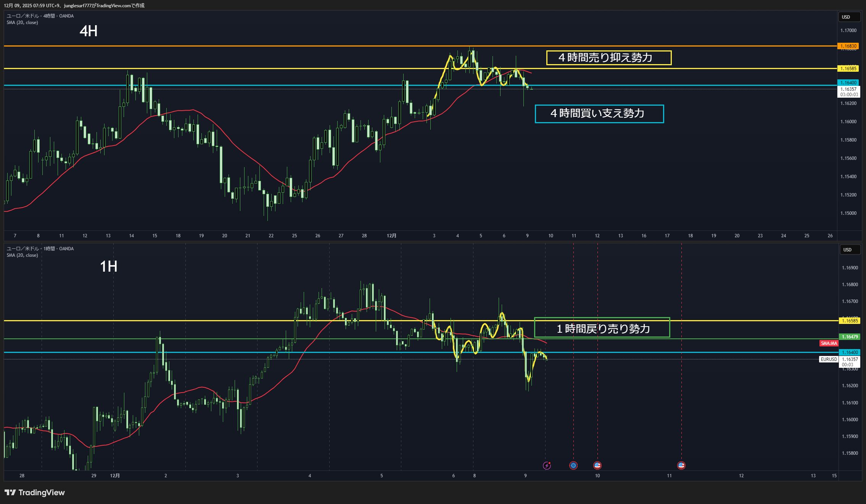Click the green 1.16479 price label
Screen dimensions: 866x504
click(x=850, y=337)
